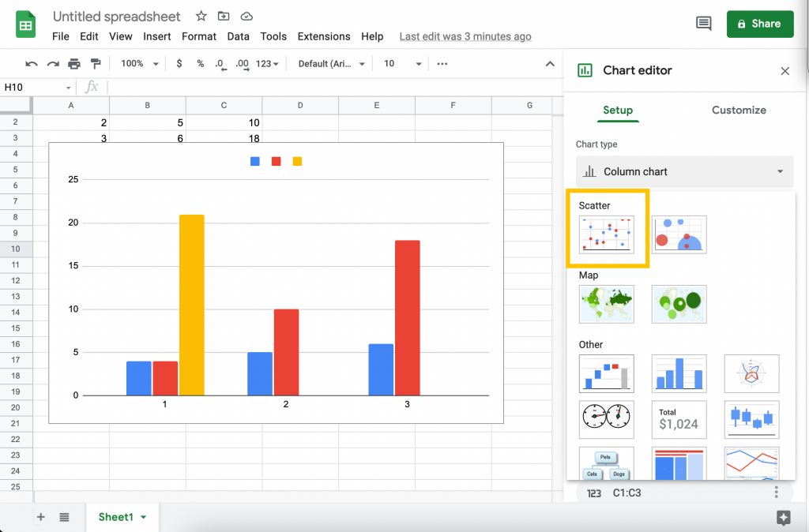The width and height of the screenshot is (809, 532).
Task: Select the organizational Pets chart type
Action: (x=606, y=464)
